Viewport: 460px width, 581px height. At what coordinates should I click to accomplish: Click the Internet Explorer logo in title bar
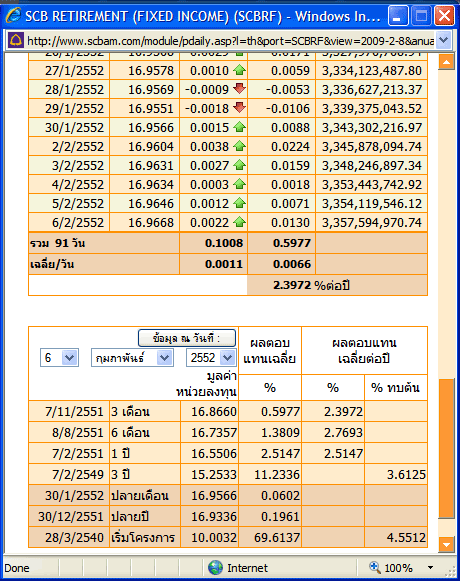pos(13,16)
